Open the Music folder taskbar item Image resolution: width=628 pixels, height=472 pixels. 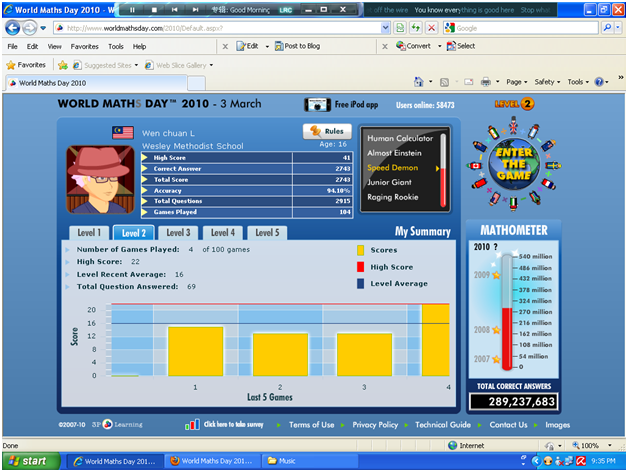[x=309, y=461]
